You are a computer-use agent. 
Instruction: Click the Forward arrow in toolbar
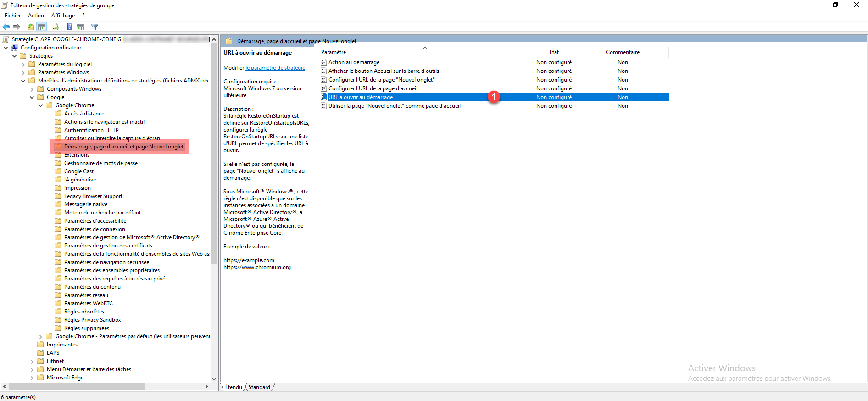pyautogui.click(x=17, y=27)
